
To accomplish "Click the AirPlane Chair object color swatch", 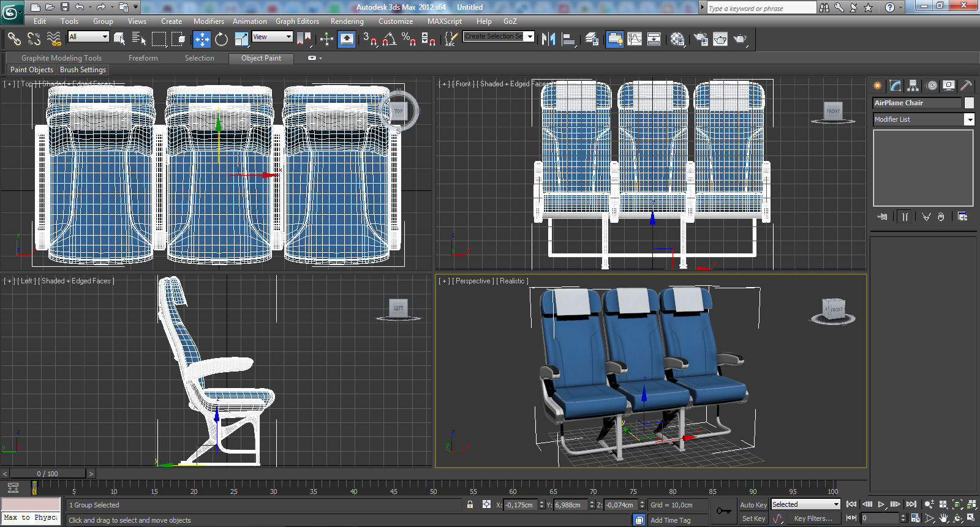I will point(969,103).
